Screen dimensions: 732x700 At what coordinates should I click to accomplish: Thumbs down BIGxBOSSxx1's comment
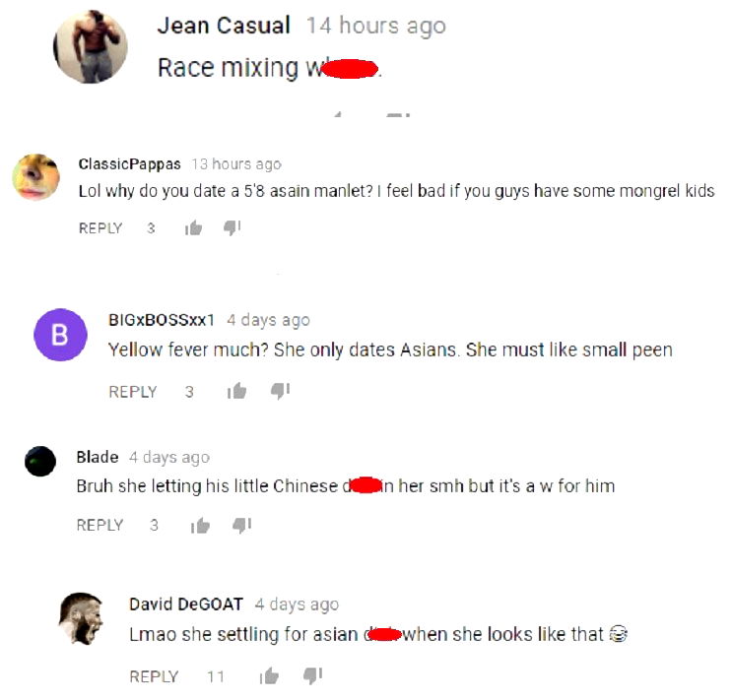[x=280, y=391]
